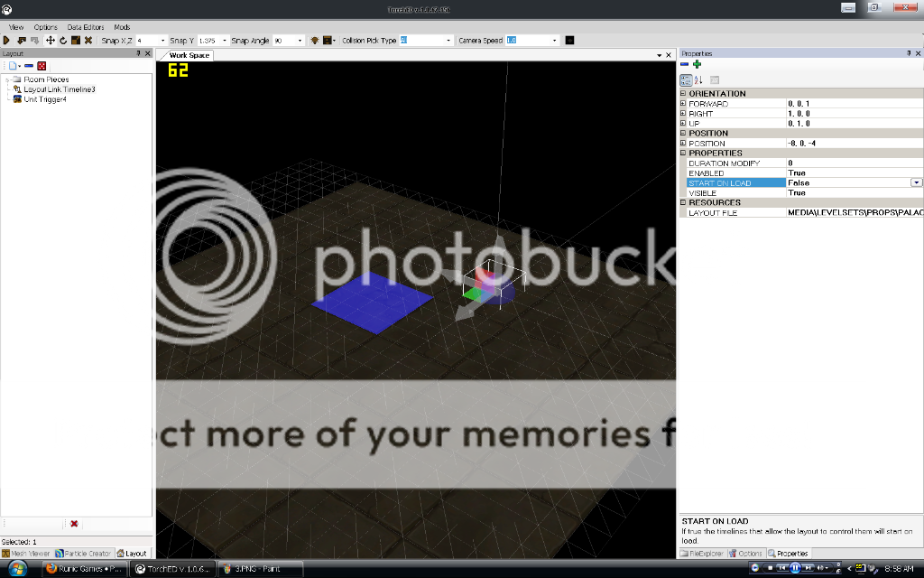
Task: Click the Windows Start orb
Action: pyautogui.click(x=17, y=569)
